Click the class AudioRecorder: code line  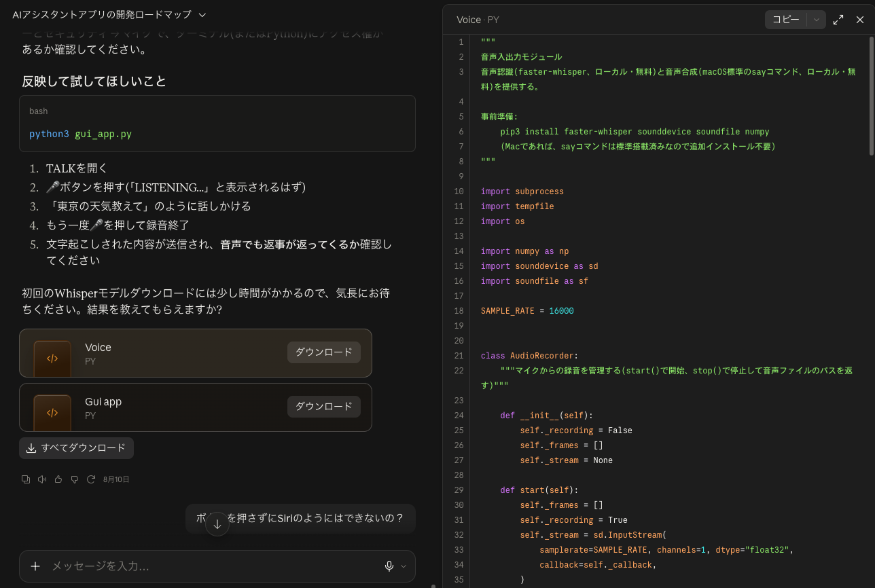pos(530,356)
